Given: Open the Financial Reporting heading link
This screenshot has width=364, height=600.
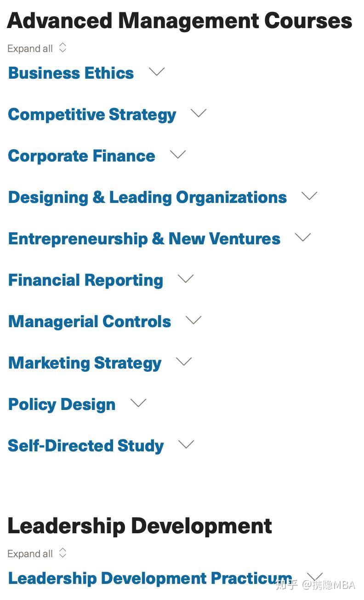Looking at the screenshot, I should click(86, 280).
